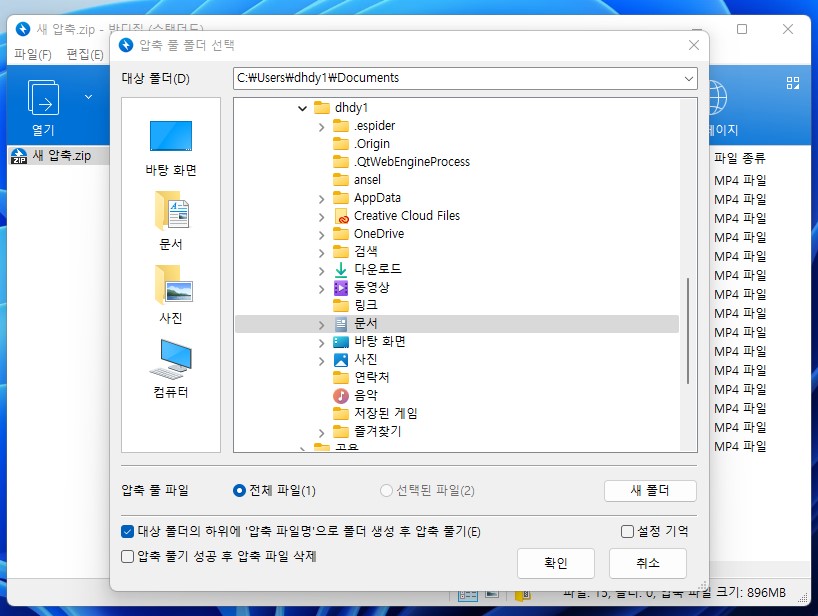The image size is (818, 616).
Task: Select the 연락처 tree item label
Action: (372, 377)
